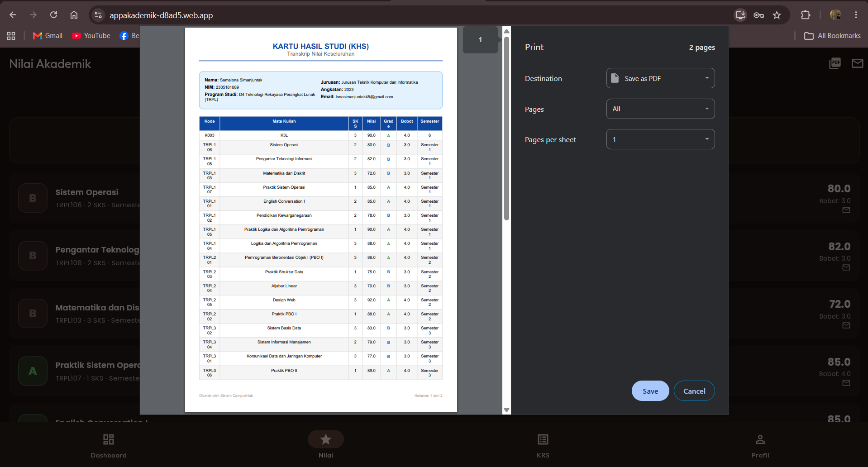Go back with the browser back arrow
The image size is (868, 467).
pyautogui.click(x=13, y=15)
